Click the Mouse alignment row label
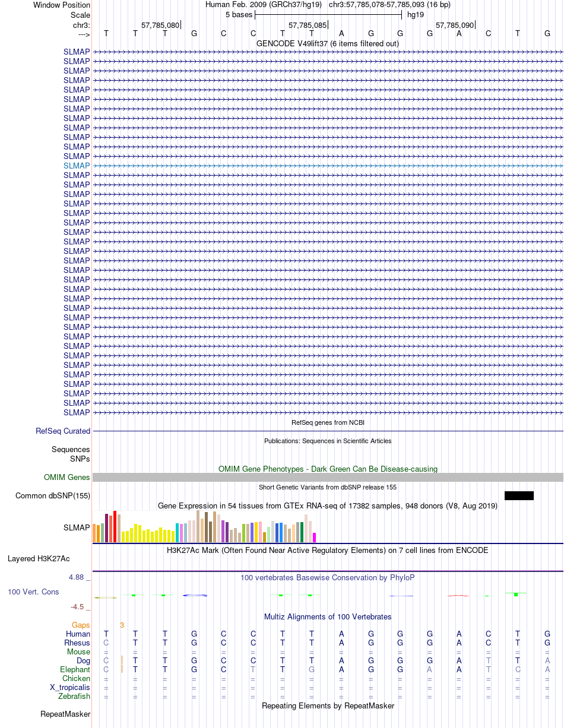 [x=78, y=651]
